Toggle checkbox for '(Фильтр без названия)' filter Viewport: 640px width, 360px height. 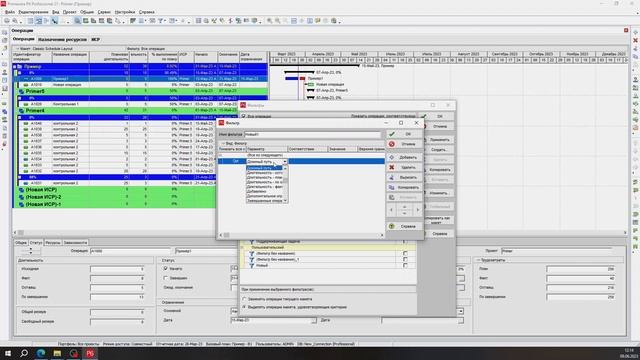[405, 253]
